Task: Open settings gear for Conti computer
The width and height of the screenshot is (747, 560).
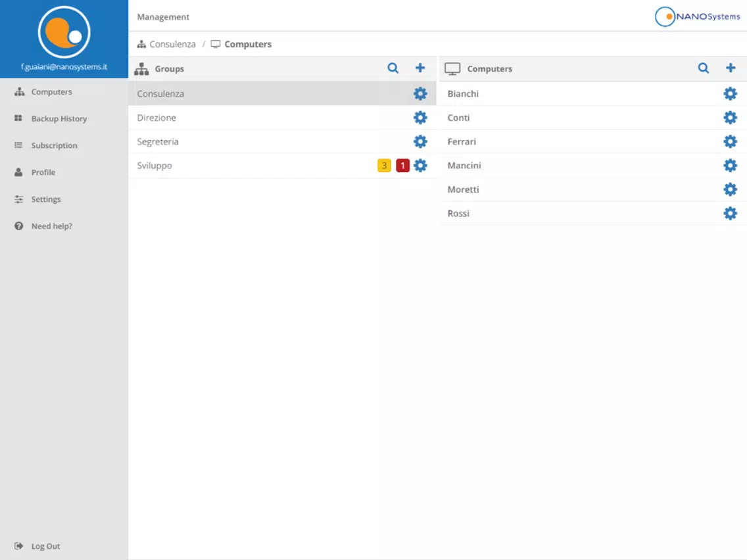Action: 731,117
